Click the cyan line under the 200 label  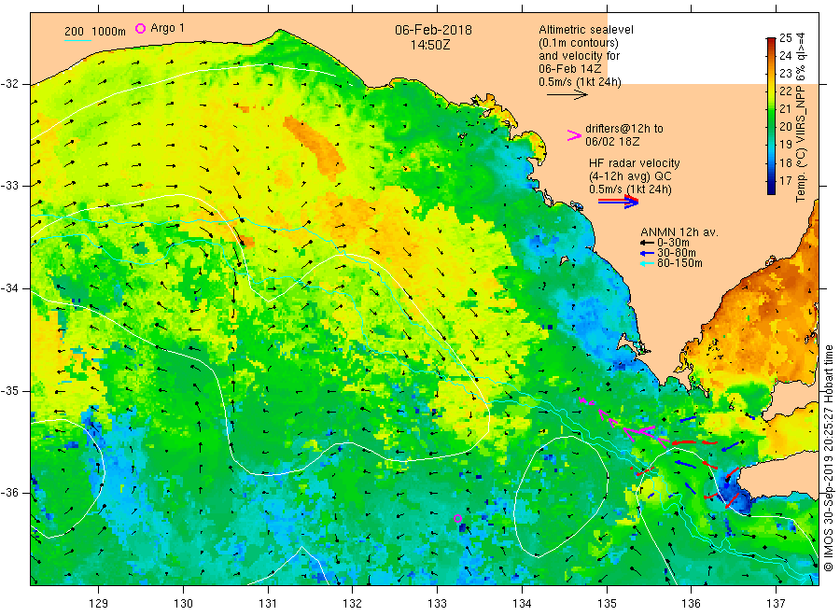pyautogui.click(x=78, y=41)
